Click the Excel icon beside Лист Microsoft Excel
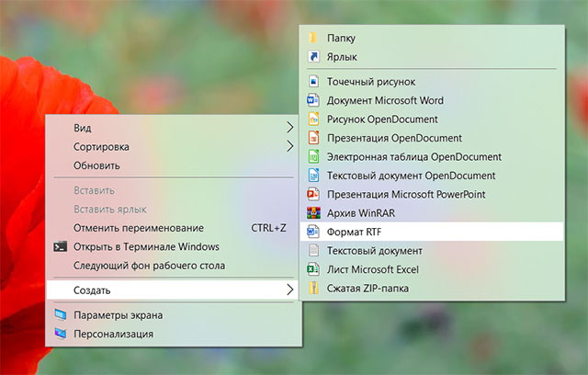The image size is (588, 375). point(313,269)
